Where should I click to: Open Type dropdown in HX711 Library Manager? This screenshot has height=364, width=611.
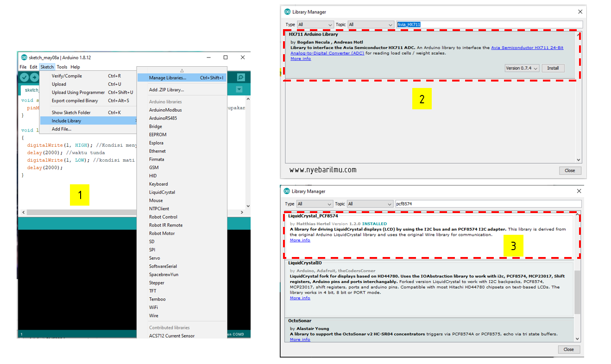315,25
